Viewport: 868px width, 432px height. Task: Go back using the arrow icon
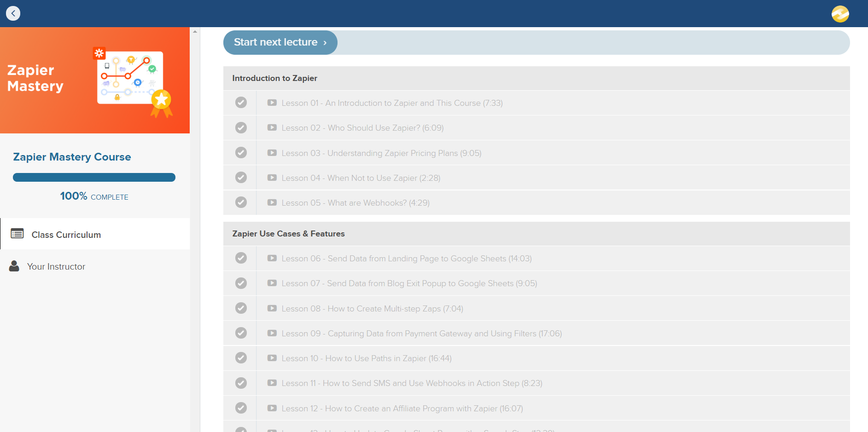13,13
